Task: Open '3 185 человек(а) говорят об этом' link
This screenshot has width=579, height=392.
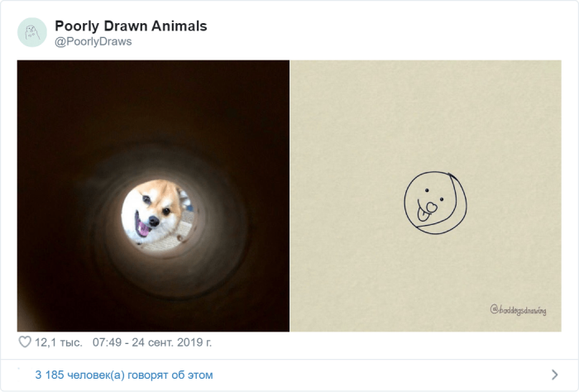Action: 124,375
